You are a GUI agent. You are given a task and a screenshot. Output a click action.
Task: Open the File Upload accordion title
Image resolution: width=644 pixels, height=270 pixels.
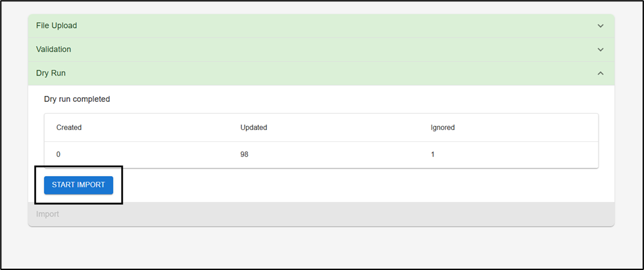coord(57,26)
